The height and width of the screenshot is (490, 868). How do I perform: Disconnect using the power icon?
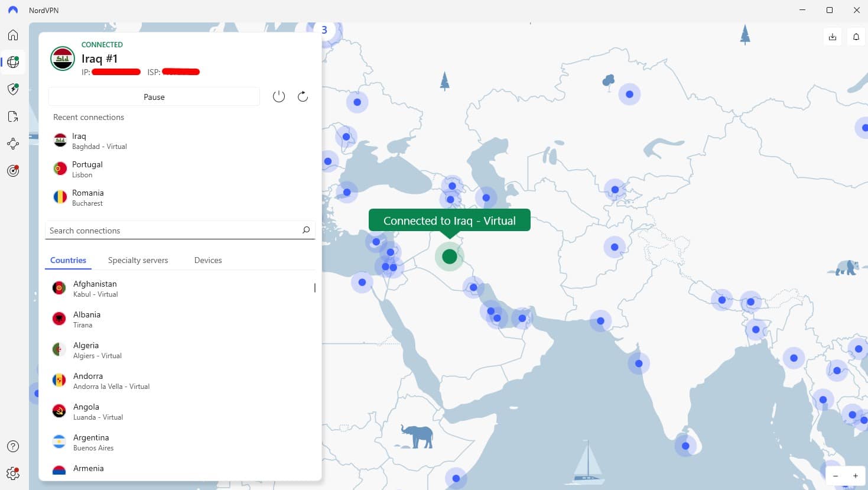[x=279, y=96]
